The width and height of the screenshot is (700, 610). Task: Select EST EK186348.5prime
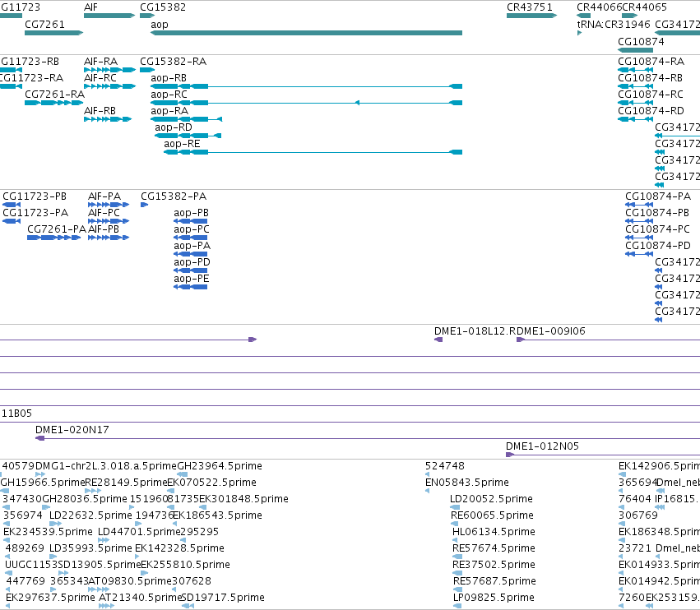(621, 540)
